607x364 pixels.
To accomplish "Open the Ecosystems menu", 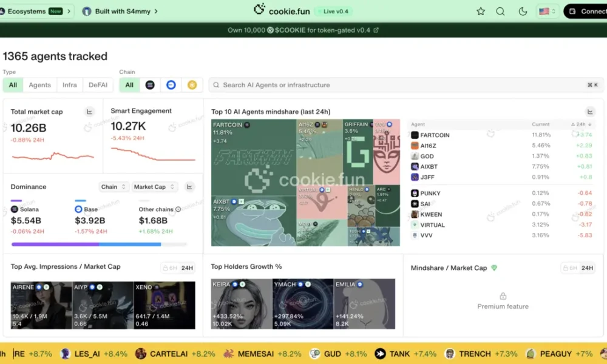I will coord(36,11).
